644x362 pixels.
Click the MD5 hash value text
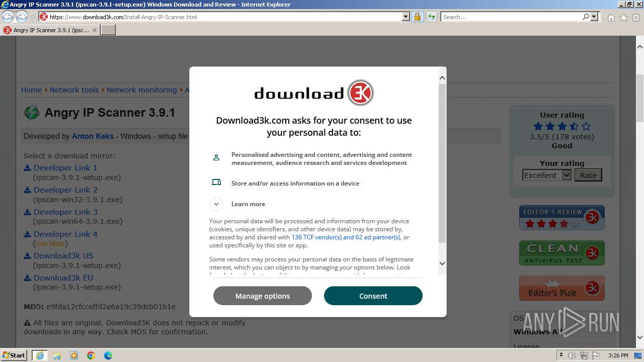pos(111,307)
